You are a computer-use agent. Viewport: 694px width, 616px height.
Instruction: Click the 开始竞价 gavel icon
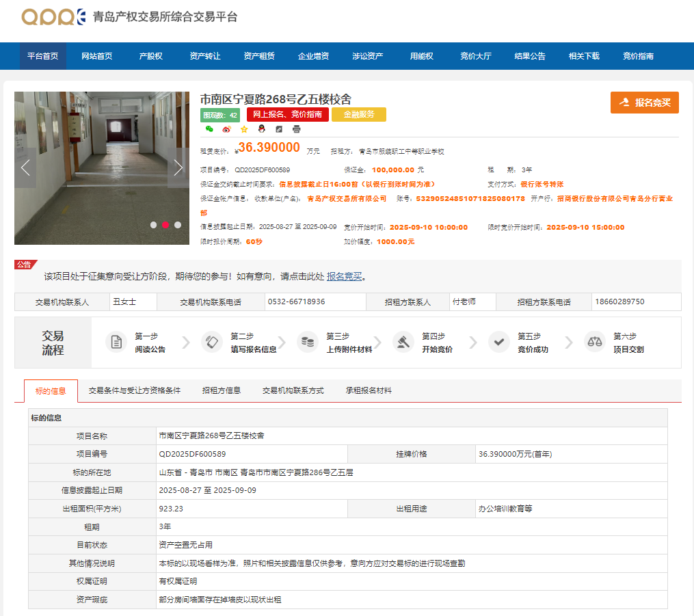click(403, 342)
